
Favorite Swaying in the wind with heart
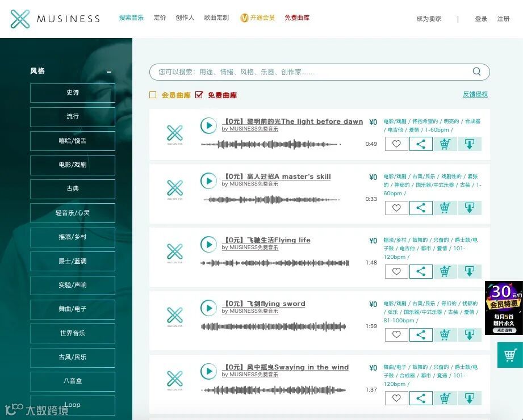click(396, 398)
